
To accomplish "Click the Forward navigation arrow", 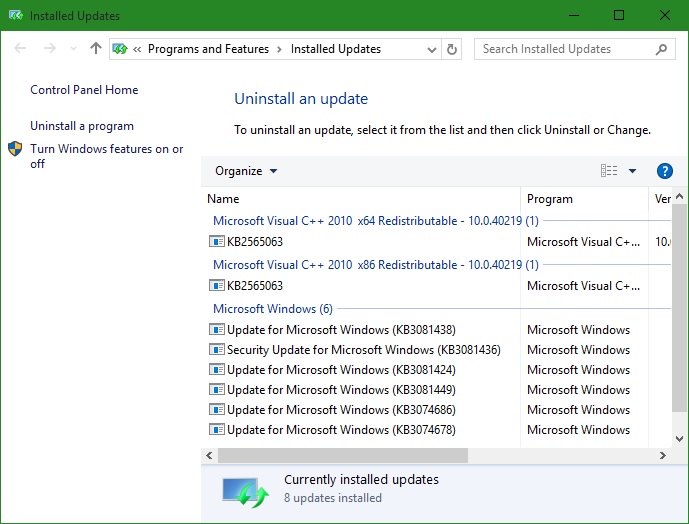I will pos(50,48).
